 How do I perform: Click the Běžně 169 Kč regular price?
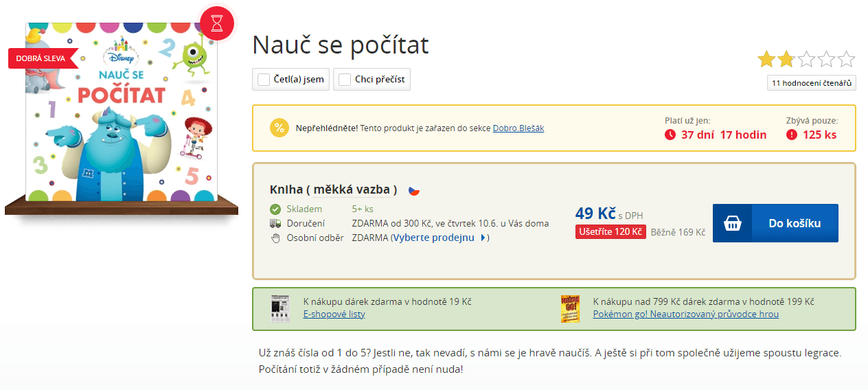click(x=678, y=232)
